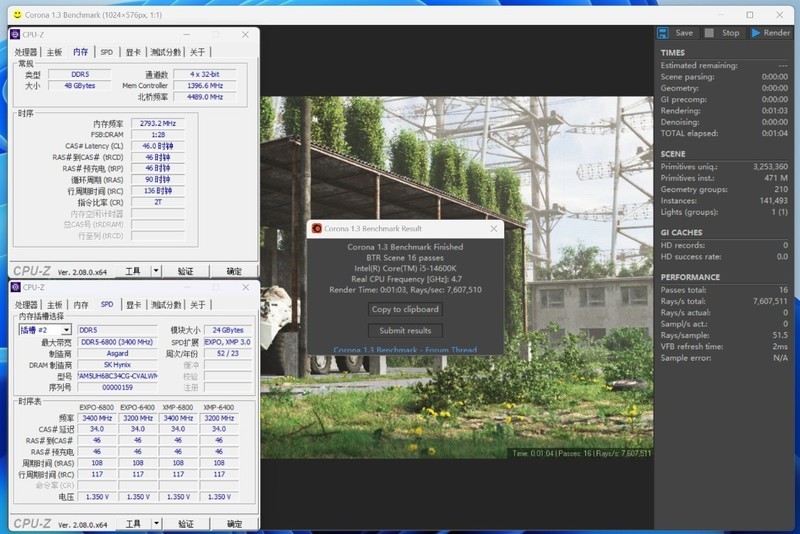Click the CPU-Z logo in upper CPU-Z window
The height and width of the screenshot is (534, 800).
pyautogui.click(x=15, y=34)
